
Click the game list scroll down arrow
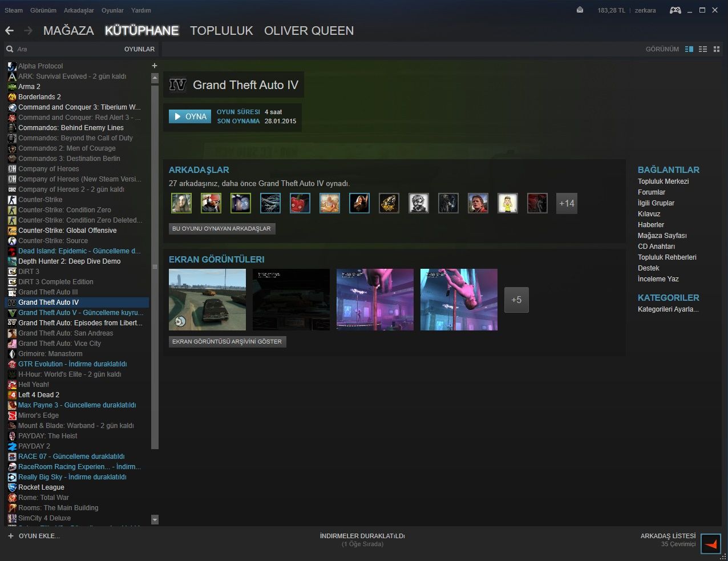click(155, 519)
